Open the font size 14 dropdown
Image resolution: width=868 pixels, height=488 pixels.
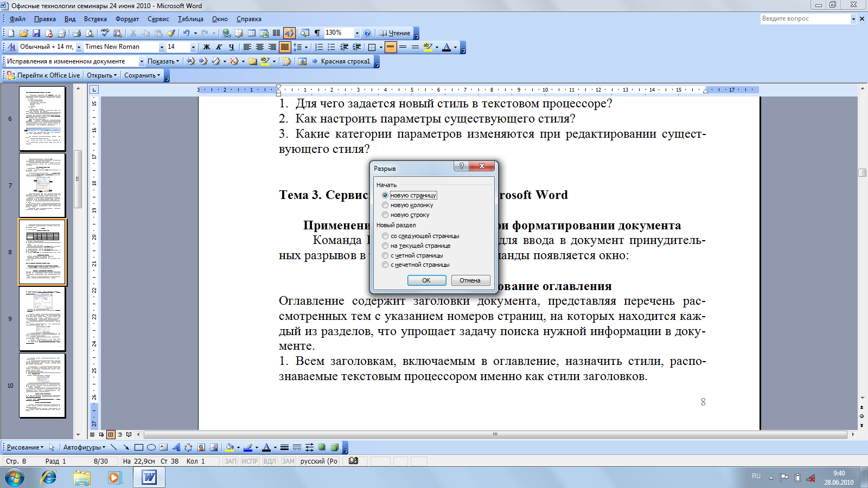[x=193, y=47]
